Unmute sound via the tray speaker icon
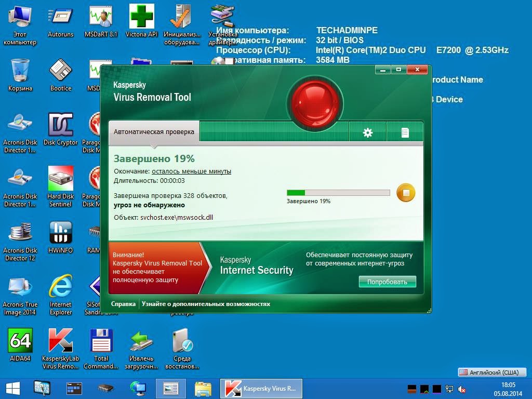The height and width of the screenshot is (399, 532). 461,389
